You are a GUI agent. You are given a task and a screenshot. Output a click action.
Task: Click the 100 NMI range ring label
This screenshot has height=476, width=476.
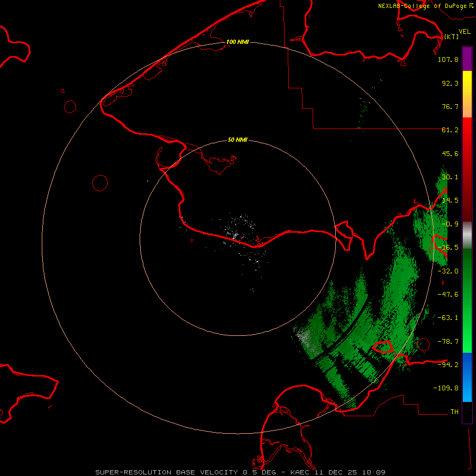coord(237,42)
